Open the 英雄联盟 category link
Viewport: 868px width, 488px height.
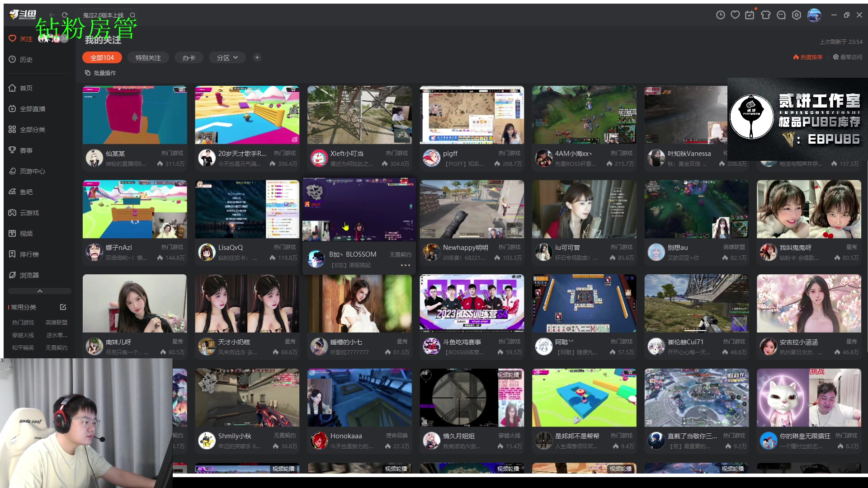click(x=57, y=323)
